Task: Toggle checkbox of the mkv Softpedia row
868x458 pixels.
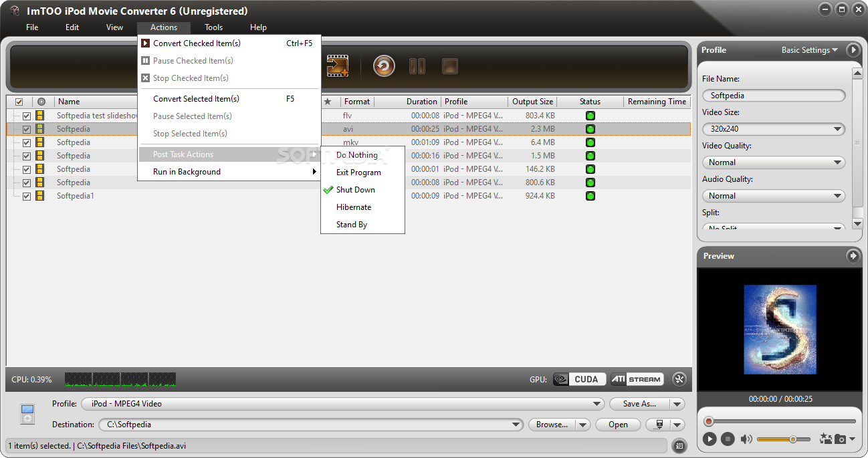Action: (x=27, y=142)
